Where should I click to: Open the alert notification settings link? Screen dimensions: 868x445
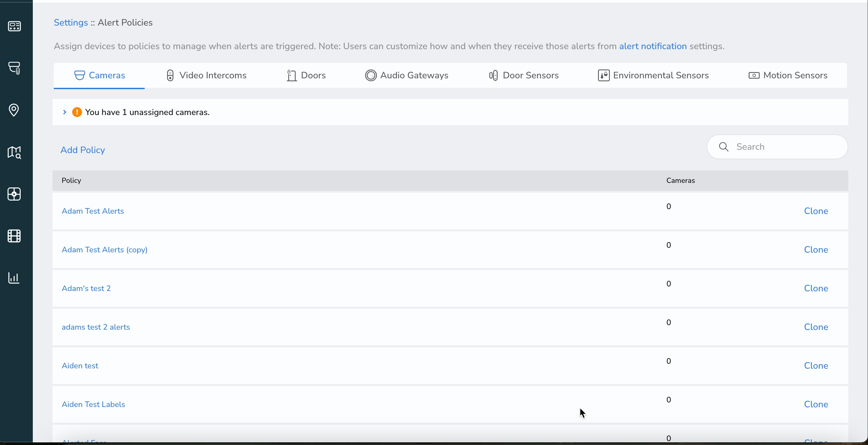pos(653,46)
